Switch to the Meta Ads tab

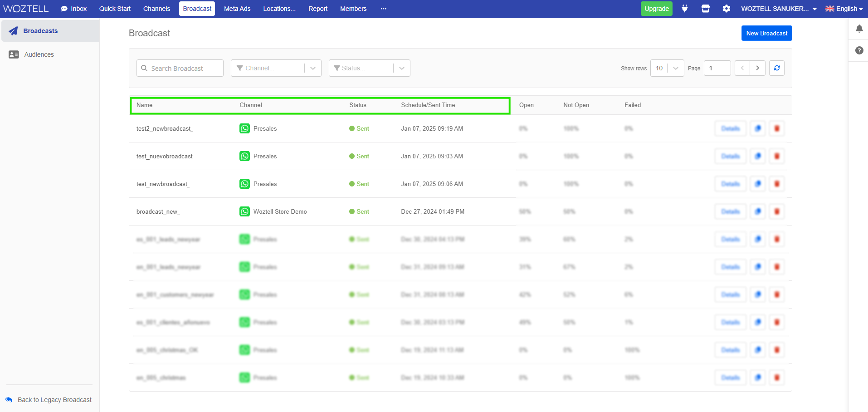tap(237, 9)
